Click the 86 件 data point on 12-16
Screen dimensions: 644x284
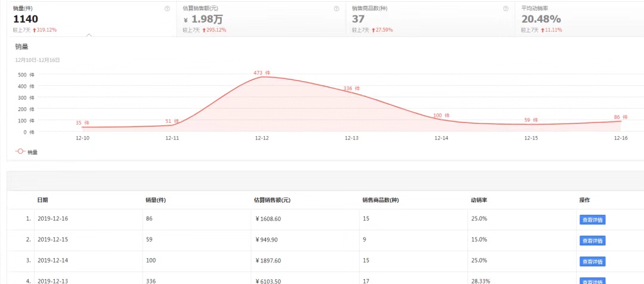pos(620,121)
